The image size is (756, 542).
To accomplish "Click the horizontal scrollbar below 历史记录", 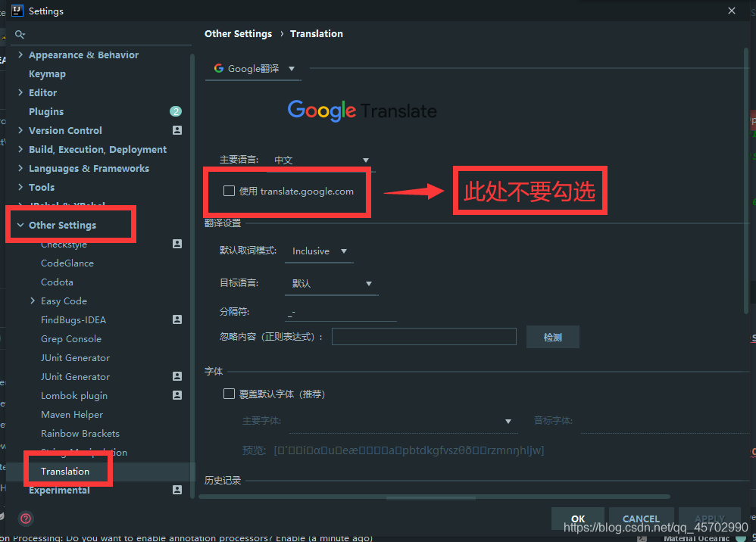I will (x=434, y=497).
